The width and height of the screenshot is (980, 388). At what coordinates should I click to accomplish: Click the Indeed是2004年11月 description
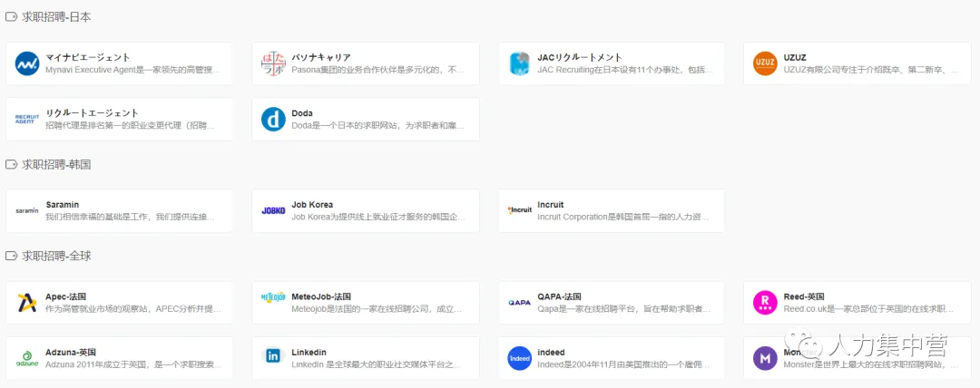coord(623,364)
